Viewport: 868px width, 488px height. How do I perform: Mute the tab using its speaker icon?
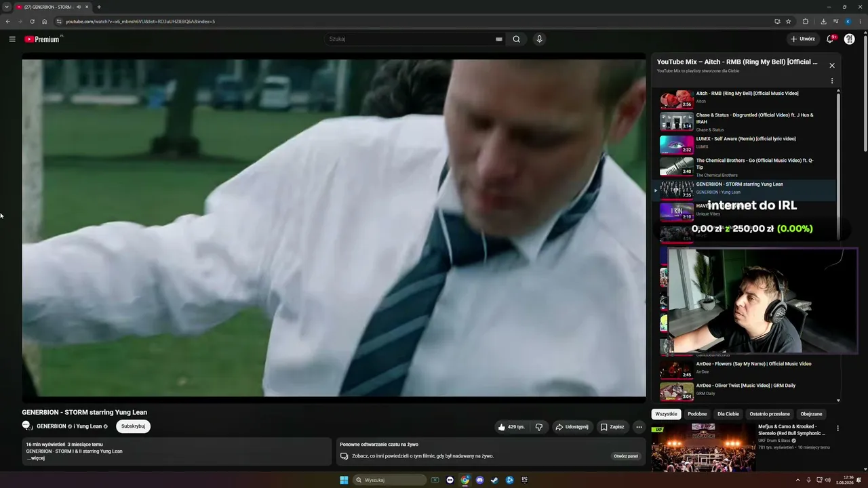coord(79,7)
